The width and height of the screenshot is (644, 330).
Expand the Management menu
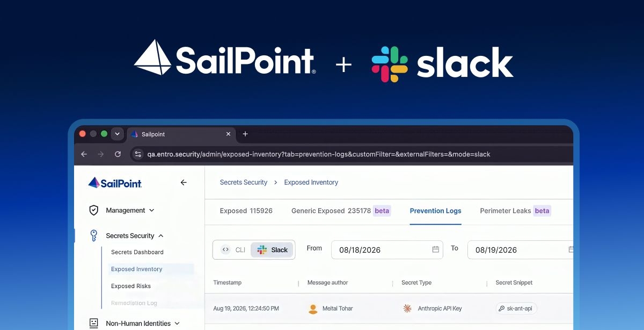pos(130,210)
